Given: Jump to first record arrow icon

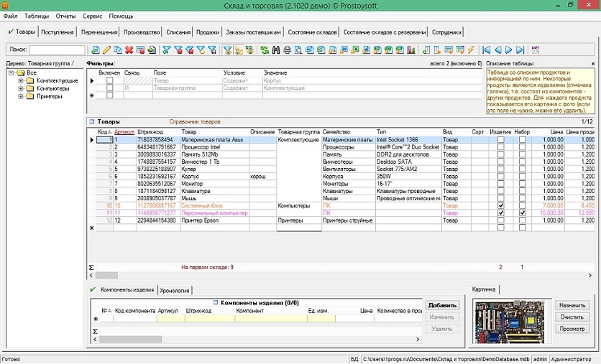Looking at the screenshot, I should tap(487, 50).
